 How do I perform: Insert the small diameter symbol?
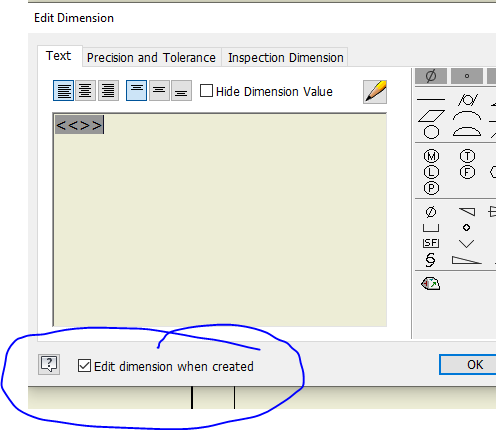(431, 212)
